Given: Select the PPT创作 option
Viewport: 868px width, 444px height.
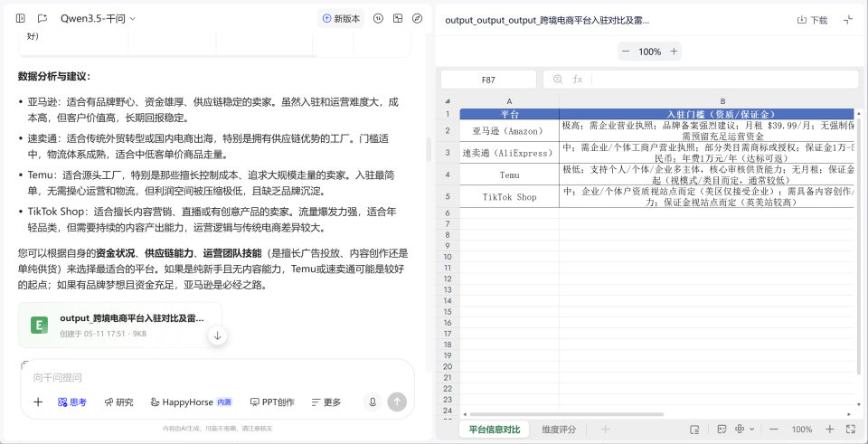Looking at the screenshot, I should (272, 401).
